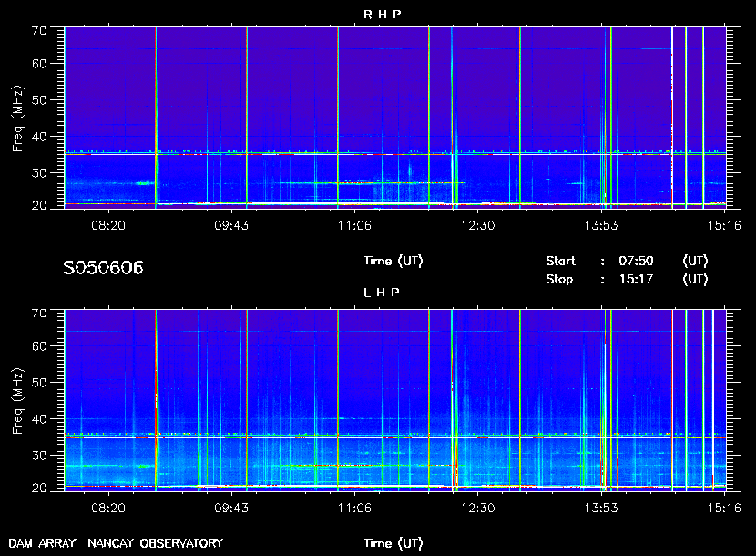Click the "40" frequency tick on LHP plot

tap(39, 419)
